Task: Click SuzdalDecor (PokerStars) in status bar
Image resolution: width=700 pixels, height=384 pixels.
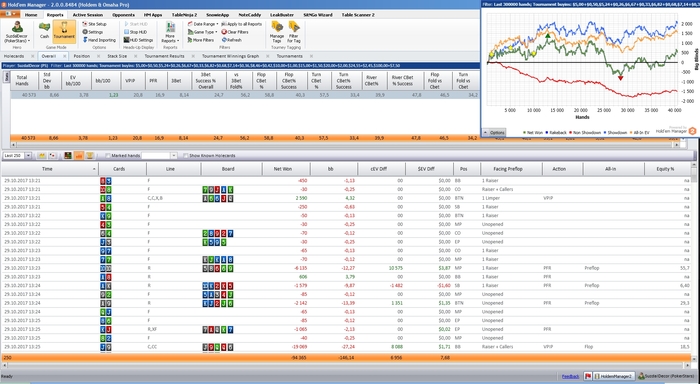Action: click(x=667, y=376)
